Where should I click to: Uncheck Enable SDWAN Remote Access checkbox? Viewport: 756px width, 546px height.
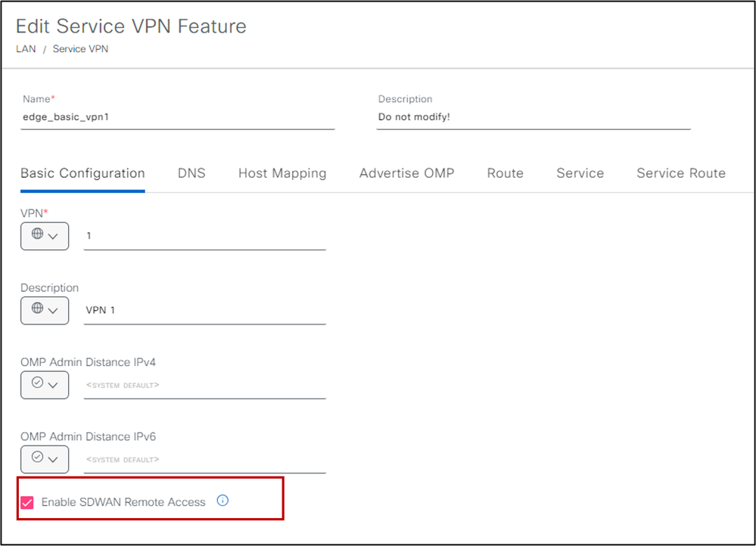[27, 503]
